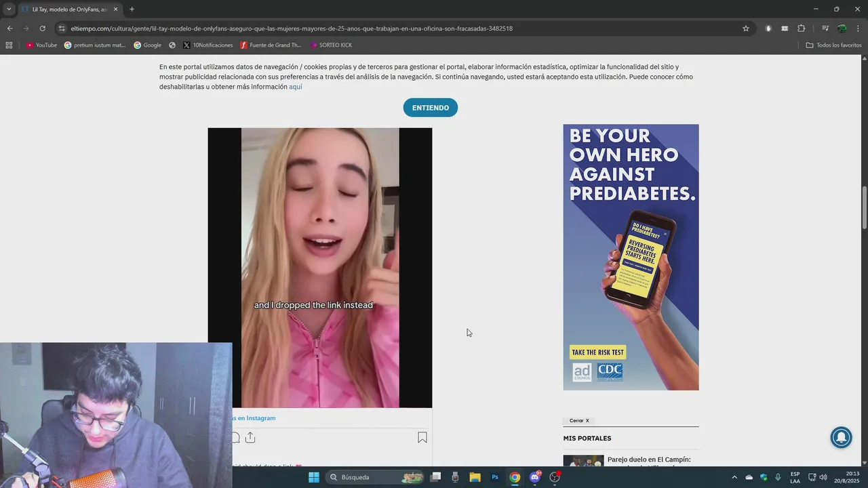View site information icon in address bar
Screen dimensions: 868x488
[62, 28]
